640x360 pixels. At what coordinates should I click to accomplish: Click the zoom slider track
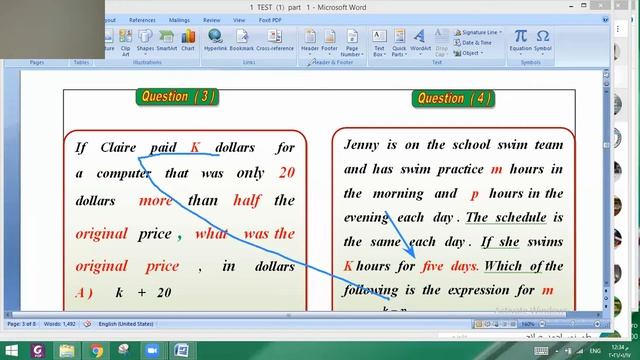pos(570,324)
